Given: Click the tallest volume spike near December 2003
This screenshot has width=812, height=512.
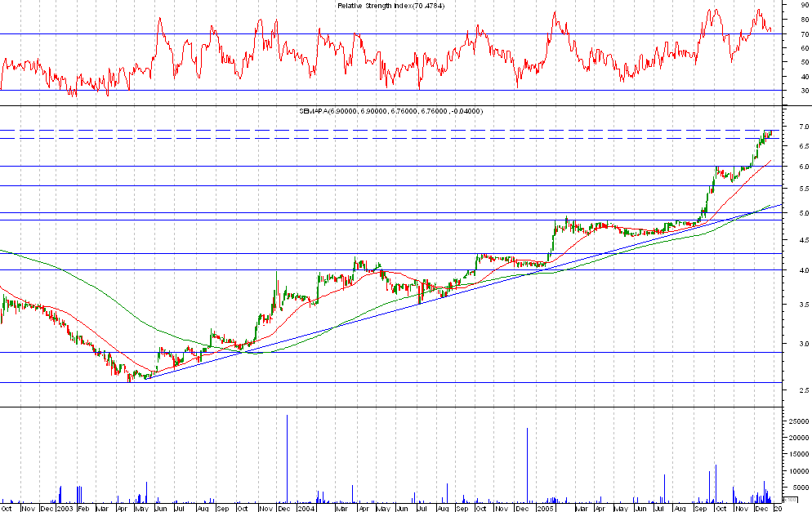Looking at the screenshot, I should coord(288,457).
